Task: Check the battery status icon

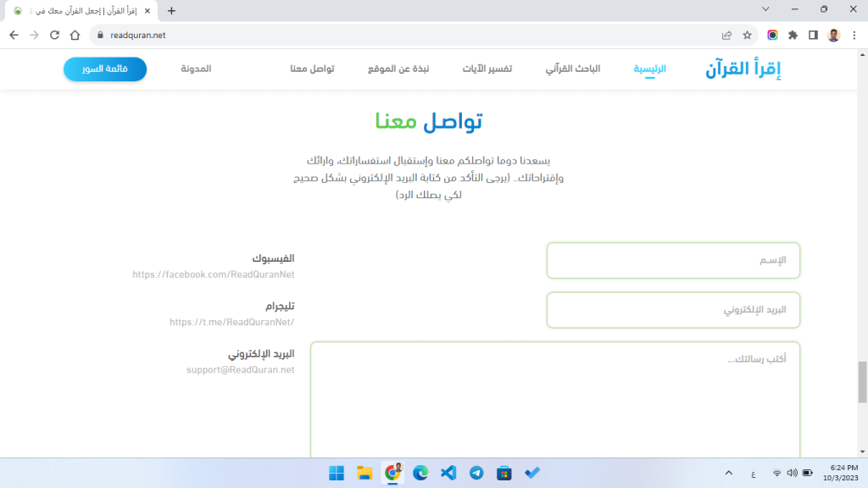Action: [808, 473]
